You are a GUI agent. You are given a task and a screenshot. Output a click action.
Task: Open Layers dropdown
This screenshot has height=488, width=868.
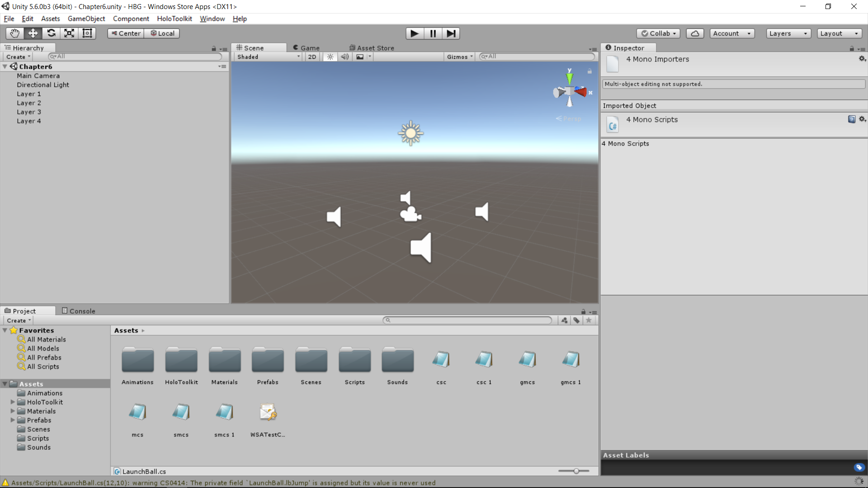point(788,33)
